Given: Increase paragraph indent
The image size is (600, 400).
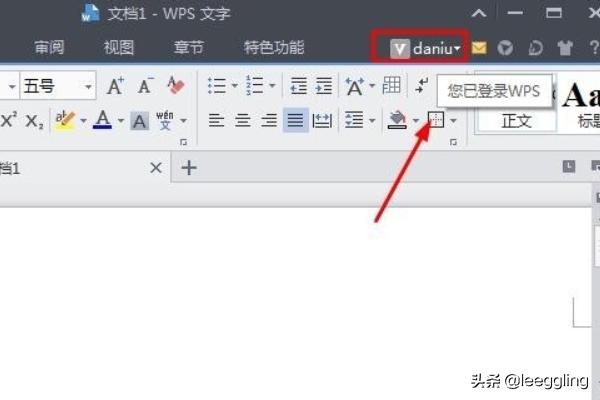Looking at the screenshot, I should point(324,86).
